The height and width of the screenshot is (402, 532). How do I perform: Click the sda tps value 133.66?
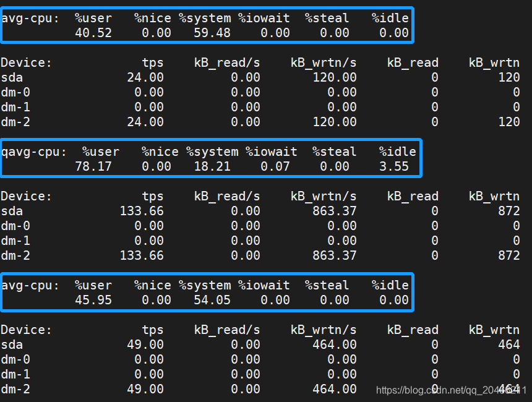[142, 212]
